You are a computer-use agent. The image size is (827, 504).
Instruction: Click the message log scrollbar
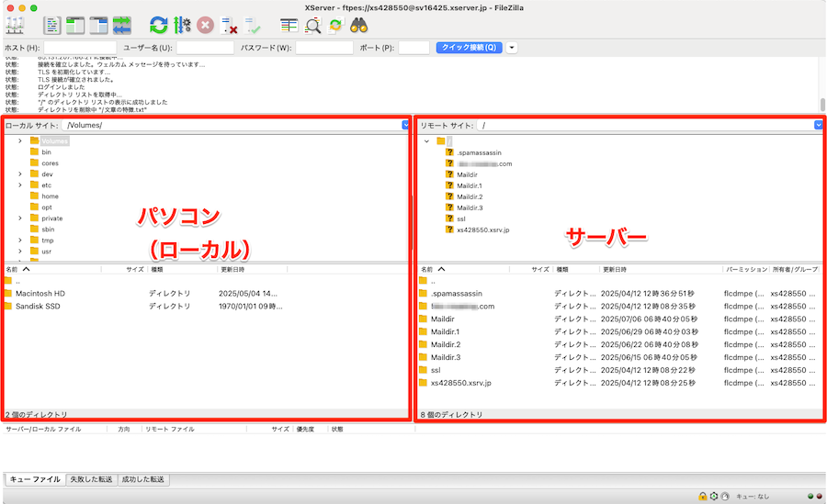(x=822, y=105)
